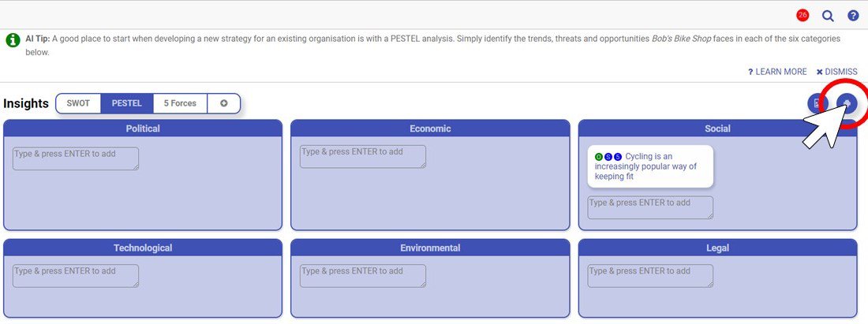The image size is (868, 324).
Task: Click the Legal insight text box
Action: (x=650, y=276)
